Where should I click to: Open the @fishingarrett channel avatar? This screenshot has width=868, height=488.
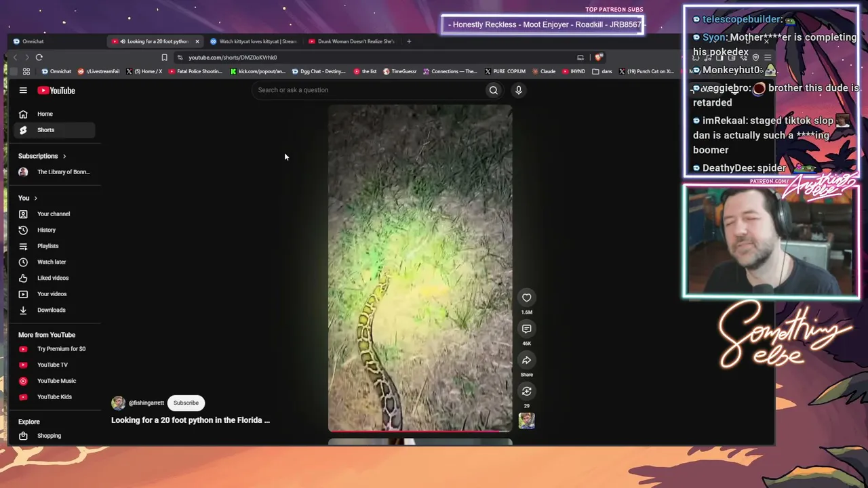click(x=119, y=403)
